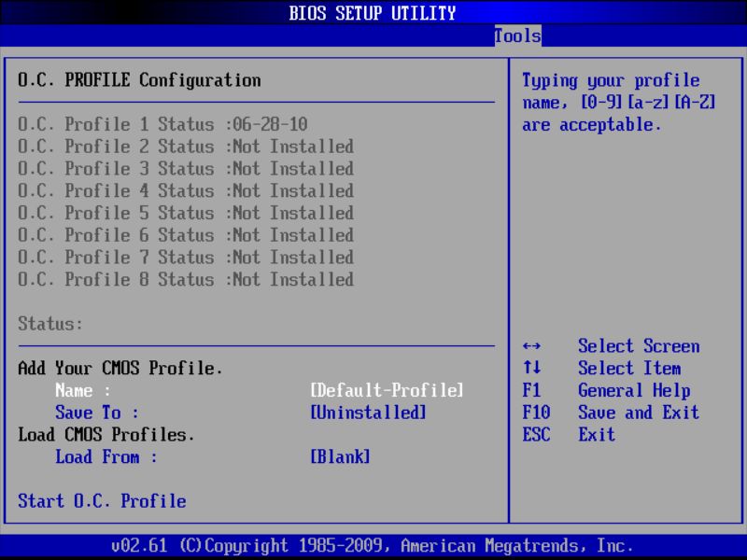Click O.C. Profile 4 Status row
Viewport: 747px width, 560px height.
tap(186, 190)
